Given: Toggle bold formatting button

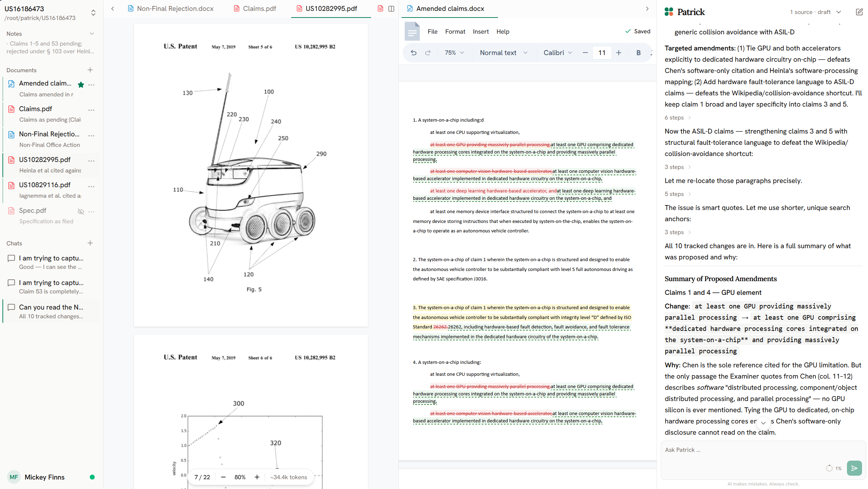Looking at the screenshot, I should pos(638,53).
